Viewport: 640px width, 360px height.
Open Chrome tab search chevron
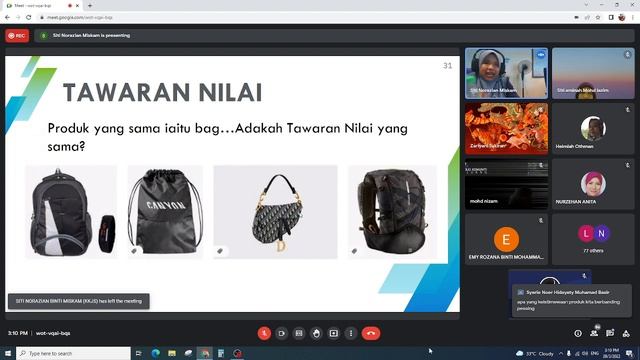[x=586, y=5]
